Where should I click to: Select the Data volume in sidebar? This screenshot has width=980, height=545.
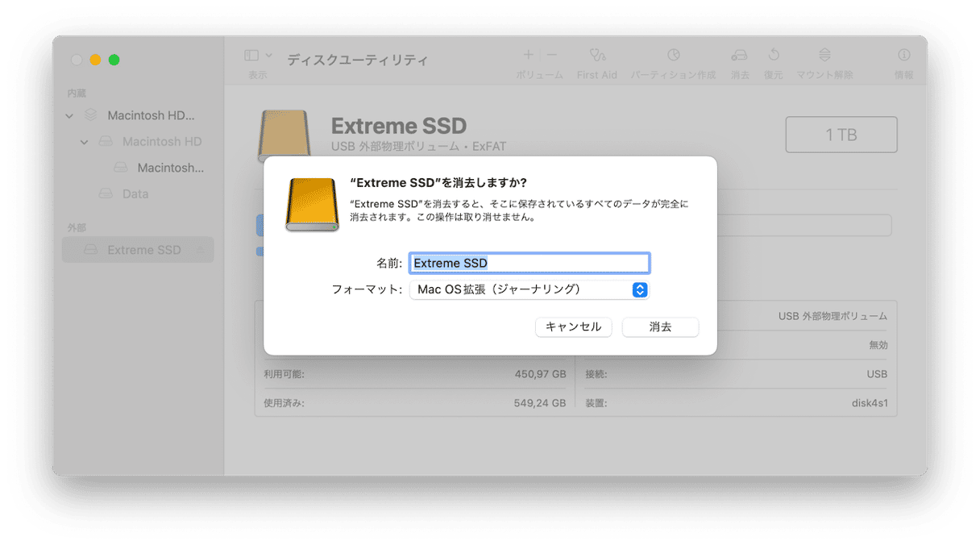pyautogui.click(x=135, y=194)
